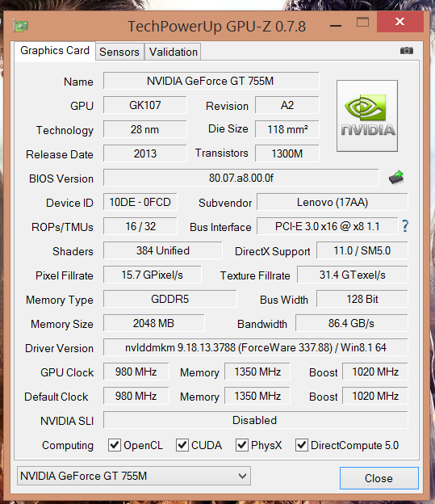The image size is (435, 504).
Task: Click the NVIDIA SLI field showing Disabled
Action: click(255, 420)
